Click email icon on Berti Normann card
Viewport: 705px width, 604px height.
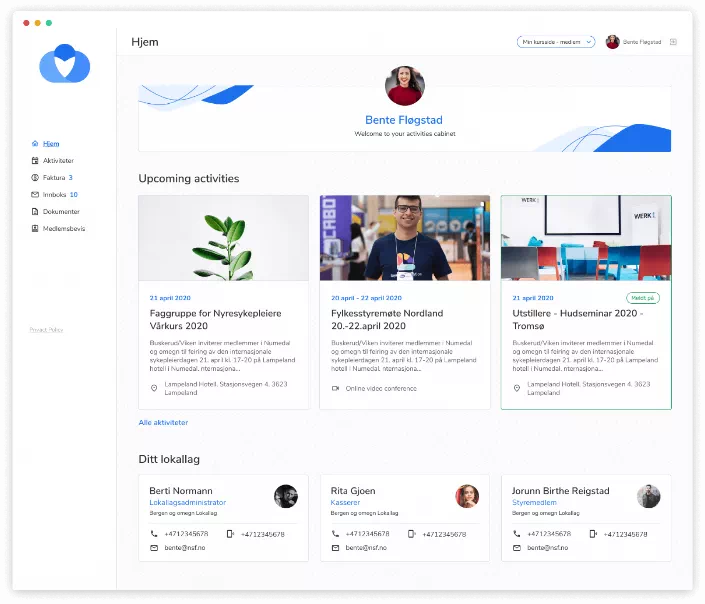pos(154,548)
